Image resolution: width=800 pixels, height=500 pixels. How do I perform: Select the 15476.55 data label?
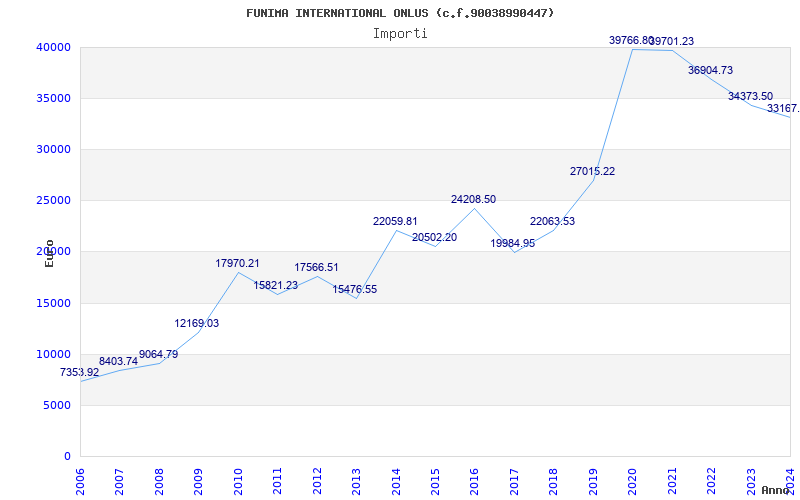[x=355, y=289]
